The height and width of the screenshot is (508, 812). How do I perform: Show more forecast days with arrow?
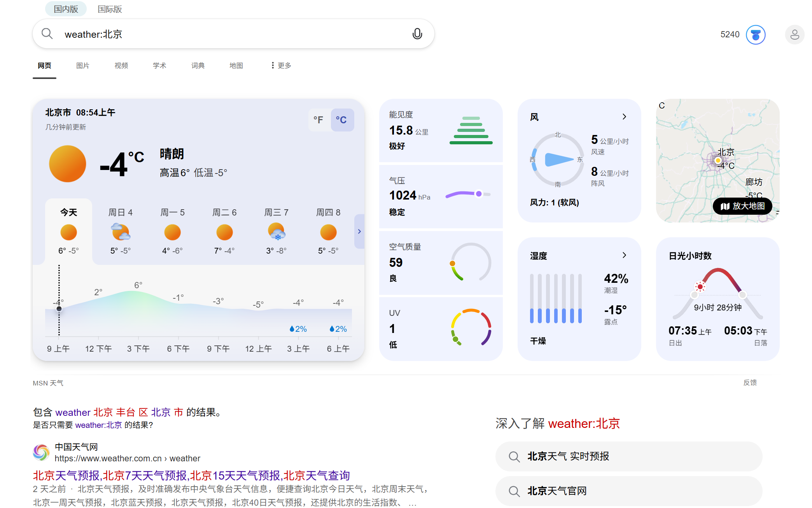pos(359,231)
